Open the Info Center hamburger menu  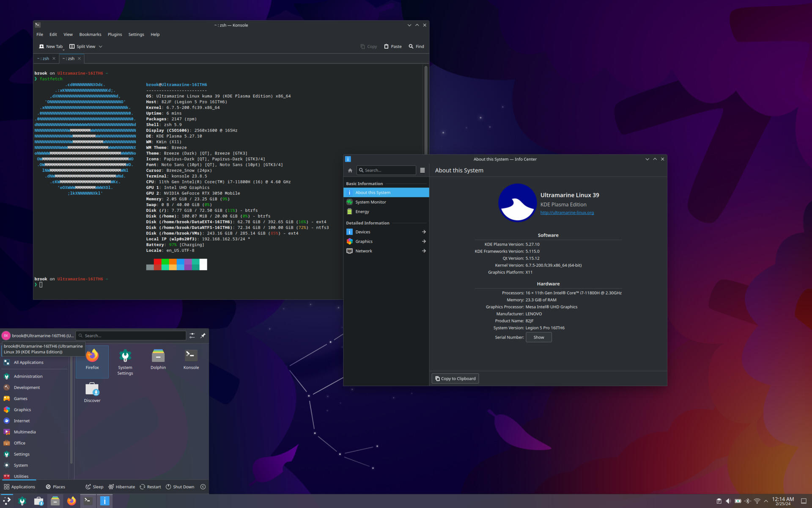422,171
